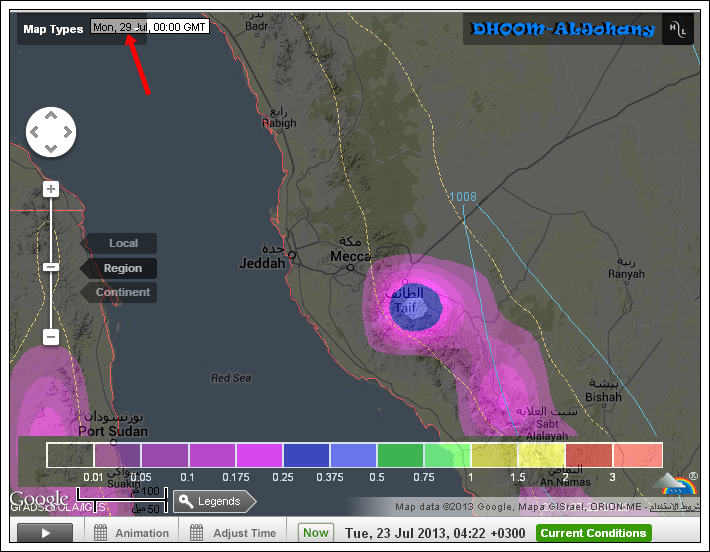The image size is (710, 552).
Task: Open Current Conditions
Action: click(593, 533)
